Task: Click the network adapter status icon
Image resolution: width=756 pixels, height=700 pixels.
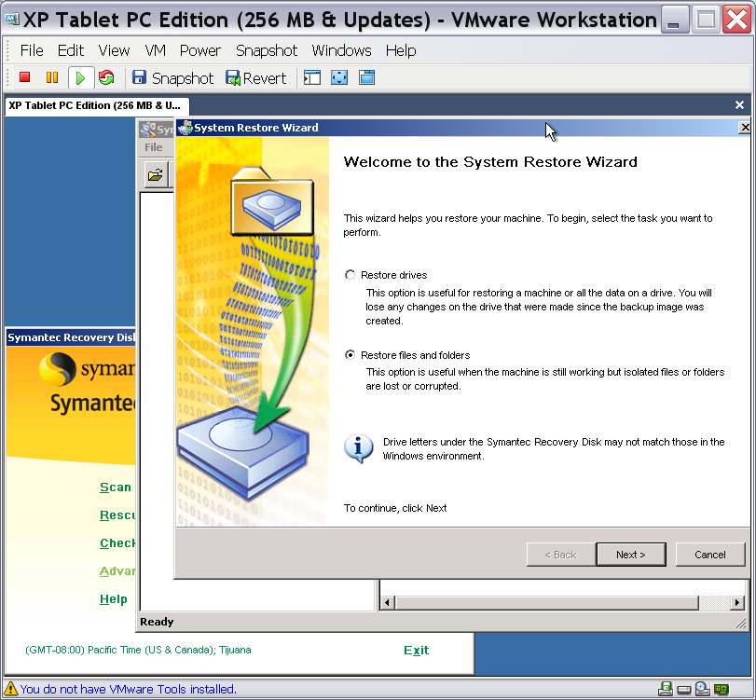Action: pos(721,689)
